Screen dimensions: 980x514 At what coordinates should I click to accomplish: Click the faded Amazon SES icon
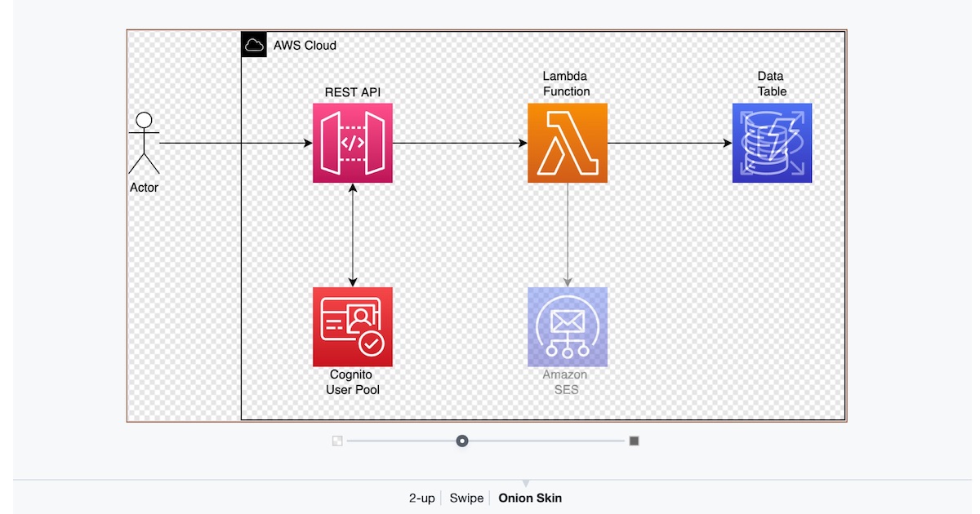point(567,327)
